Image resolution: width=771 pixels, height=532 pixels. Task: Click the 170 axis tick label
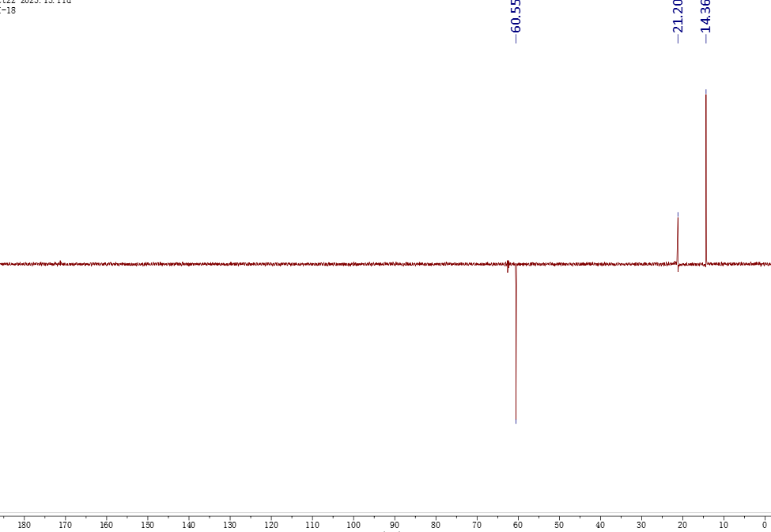(65, 525)
